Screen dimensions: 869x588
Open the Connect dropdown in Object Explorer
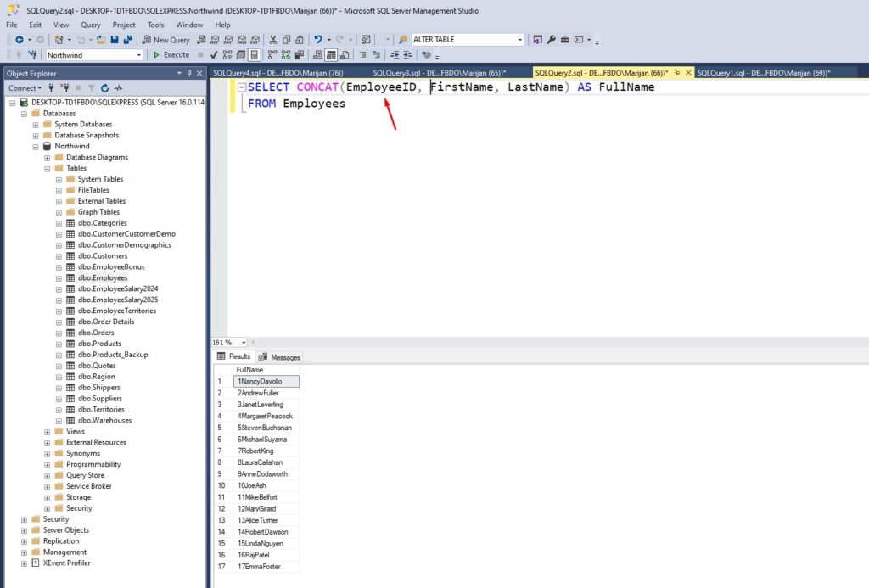click(x=25, y=88)
